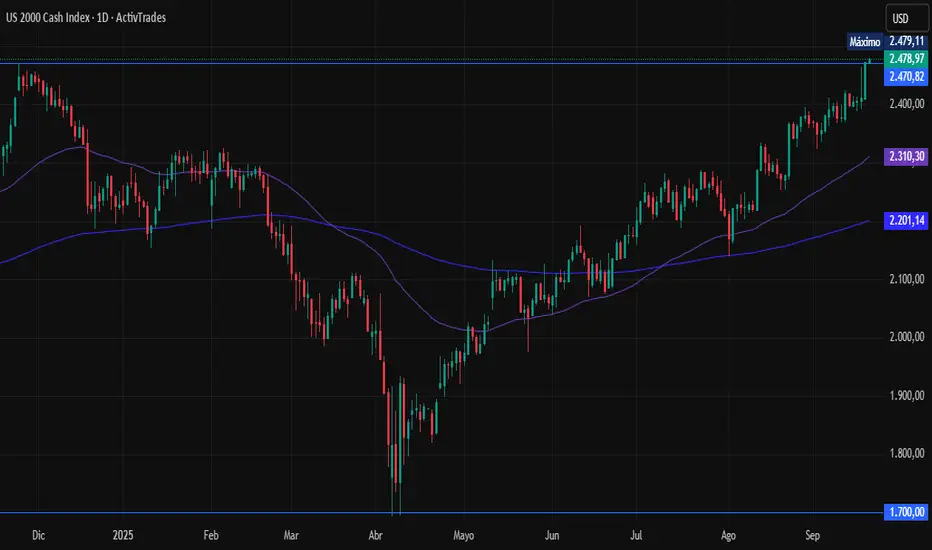
Task: Click the 2.479,11 high price tag
Action: pos(906,41)
